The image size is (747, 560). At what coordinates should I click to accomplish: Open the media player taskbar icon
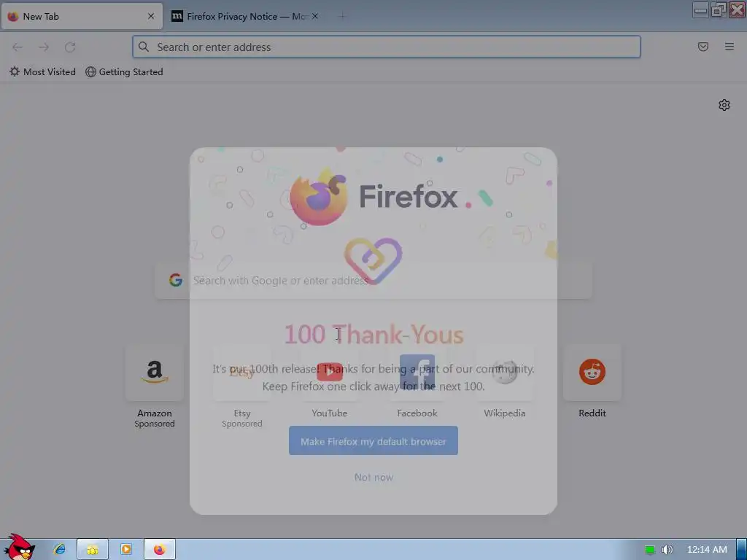[x=126, y=550]
